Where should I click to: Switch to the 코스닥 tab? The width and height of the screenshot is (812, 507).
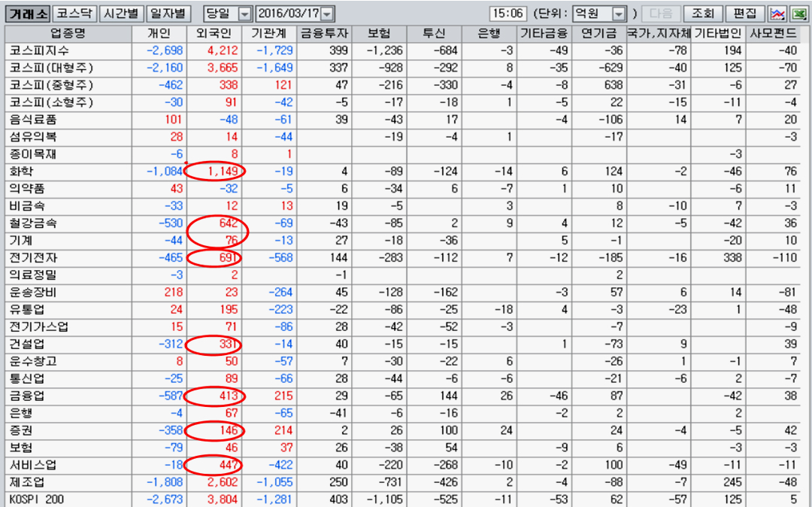pos(76,14)
